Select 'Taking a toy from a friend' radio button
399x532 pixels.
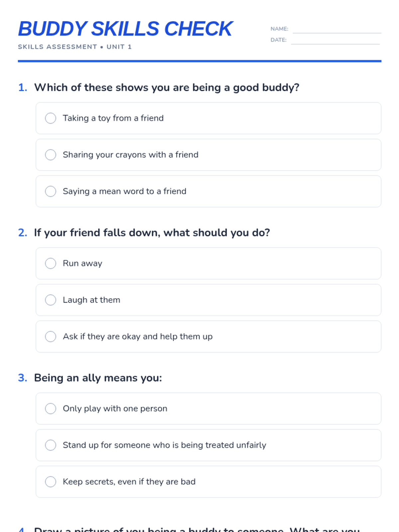click(51, 118)
